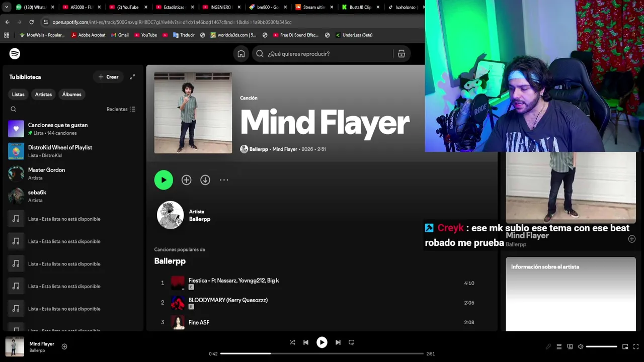Click the browser address bar URL
The width and height of the screenshot is (644, 362).
tap(172, 22)
